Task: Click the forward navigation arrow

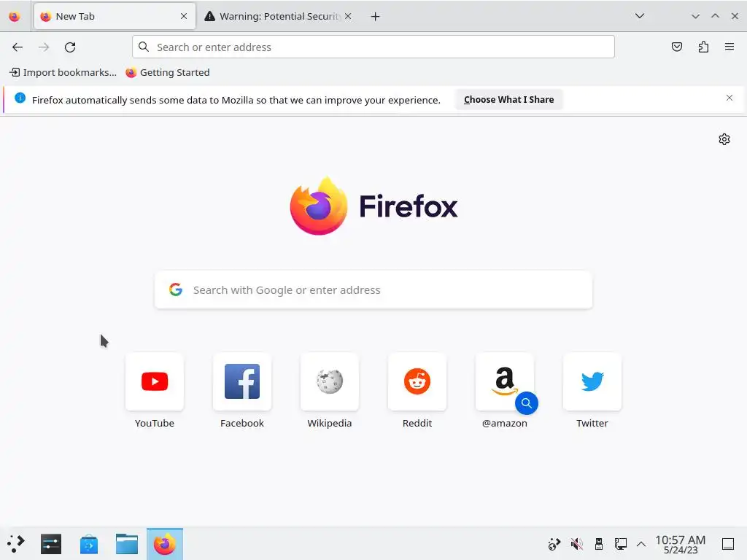Action: click(x=44, y=47)
